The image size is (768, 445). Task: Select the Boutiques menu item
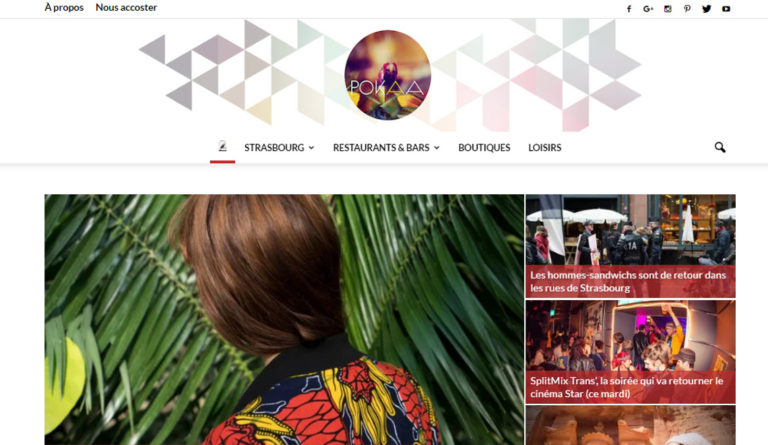(x=484, y=147)
